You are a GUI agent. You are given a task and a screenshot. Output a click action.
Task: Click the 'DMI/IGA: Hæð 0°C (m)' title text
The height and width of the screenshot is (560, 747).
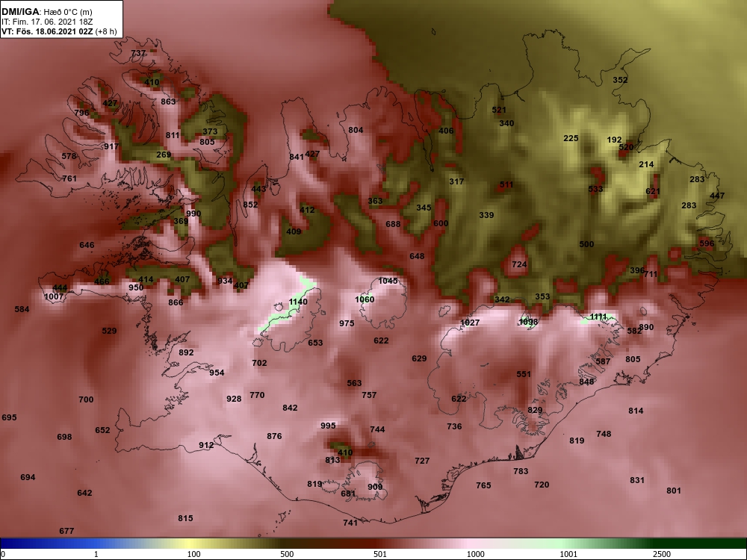[46, 11]
